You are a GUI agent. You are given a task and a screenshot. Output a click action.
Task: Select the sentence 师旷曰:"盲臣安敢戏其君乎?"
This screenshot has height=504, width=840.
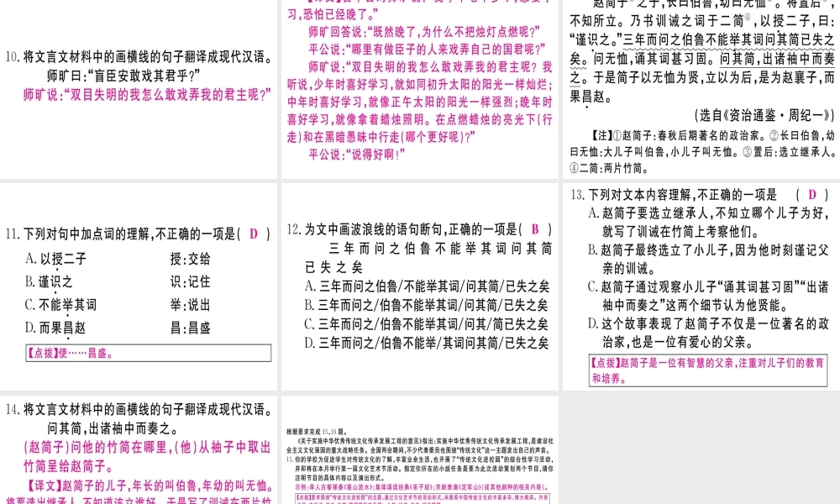tap(123, 76)
